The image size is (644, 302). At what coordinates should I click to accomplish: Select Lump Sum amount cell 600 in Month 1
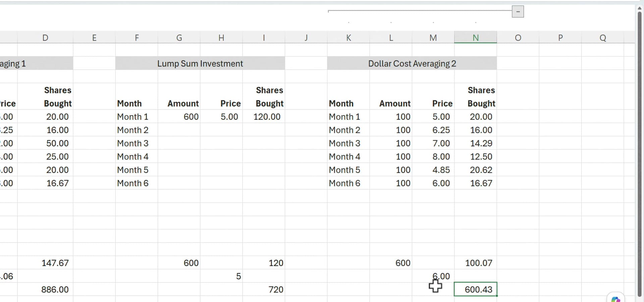coord(179,117)
